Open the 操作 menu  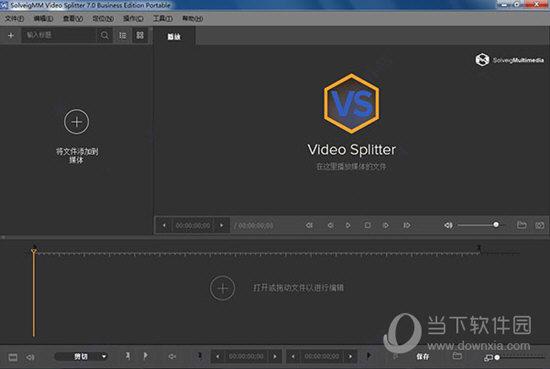133,18
